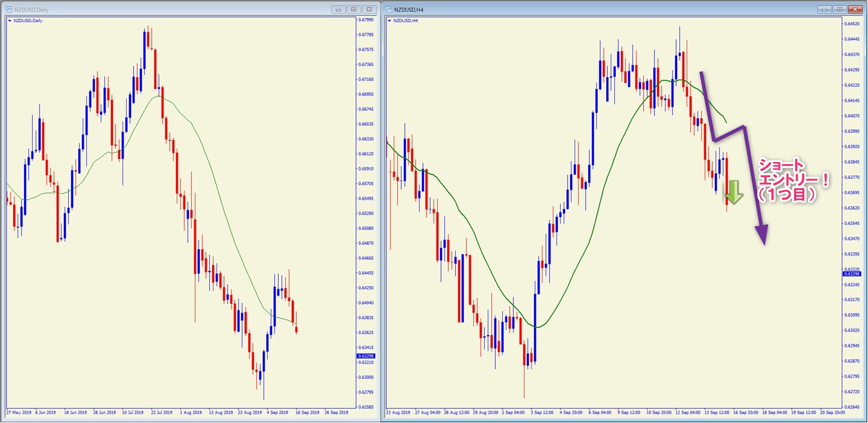
Task: Click the 6 Sep 04:00 label on the H4 time axis
Action: 600,412
